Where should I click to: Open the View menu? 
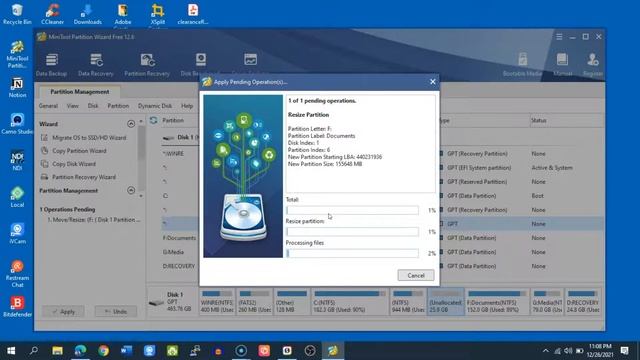pyautogui.click(x=73, y=106)
